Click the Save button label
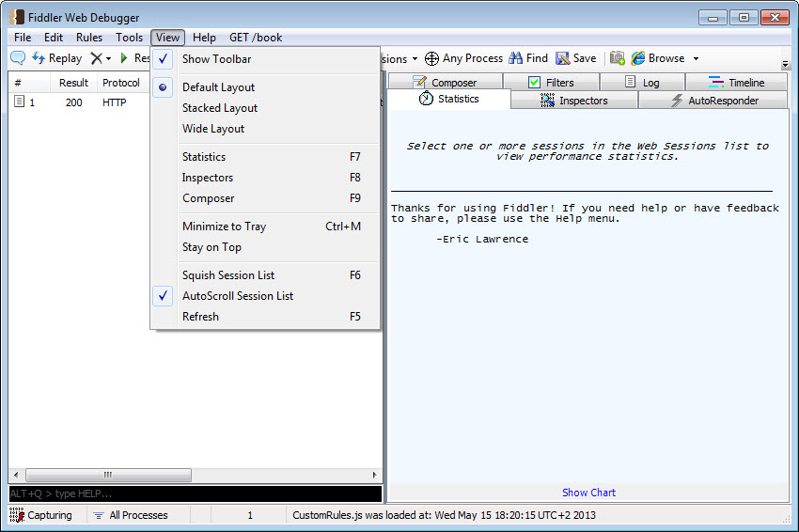The width and height of the screenshot is (799, 532). pos(585,58)
